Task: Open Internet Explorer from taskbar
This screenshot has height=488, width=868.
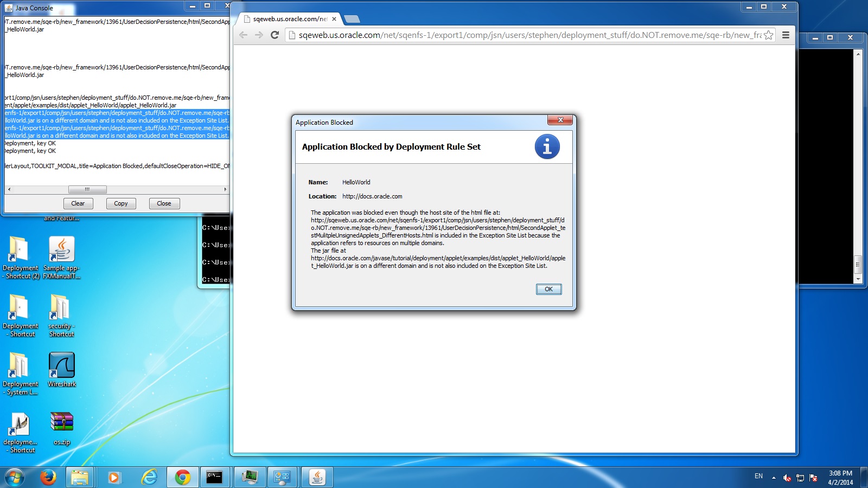Action: (149, 477)
